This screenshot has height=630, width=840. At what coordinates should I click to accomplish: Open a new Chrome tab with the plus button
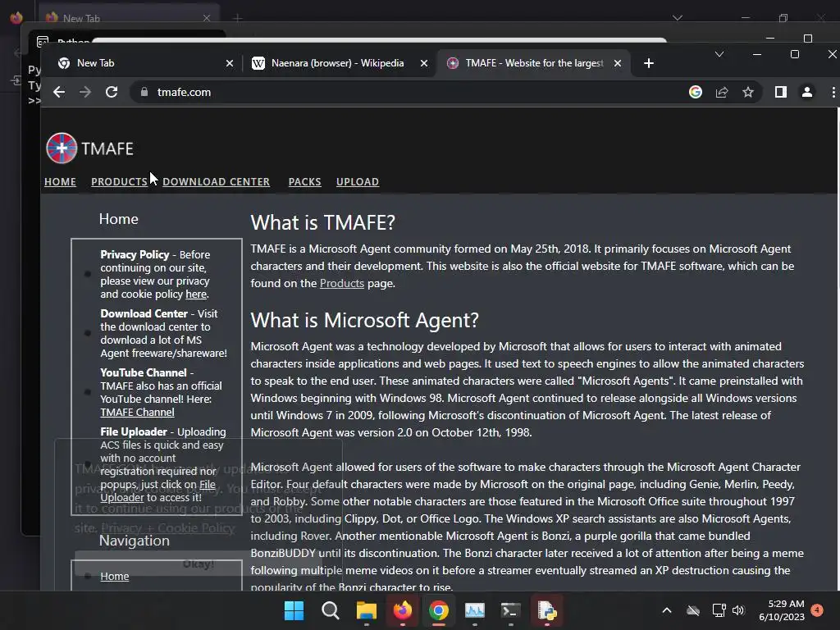pyautogui.click(x=648, y=63)
